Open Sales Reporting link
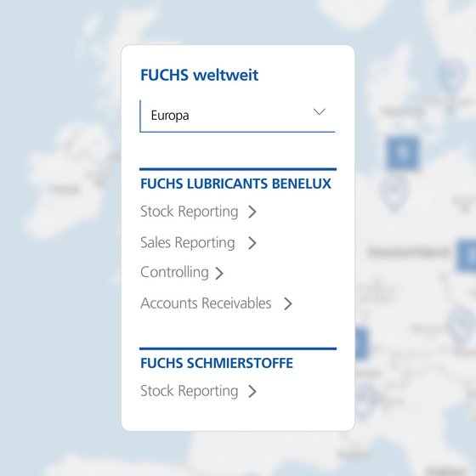The width and height of the screenshot is (476, 476). (188, 243)
